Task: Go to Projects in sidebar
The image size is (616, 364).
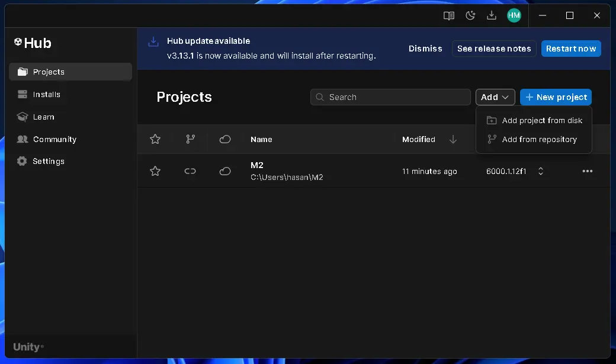Action: 70,72
